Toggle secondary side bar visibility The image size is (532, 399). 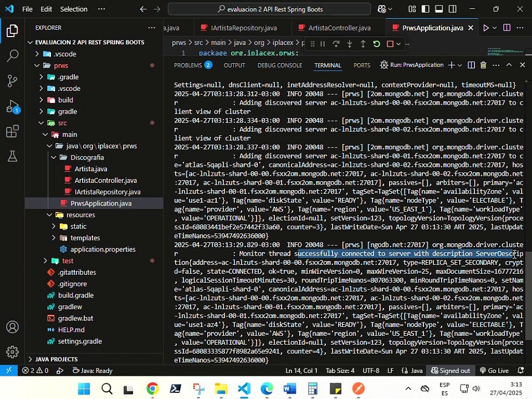453,9
